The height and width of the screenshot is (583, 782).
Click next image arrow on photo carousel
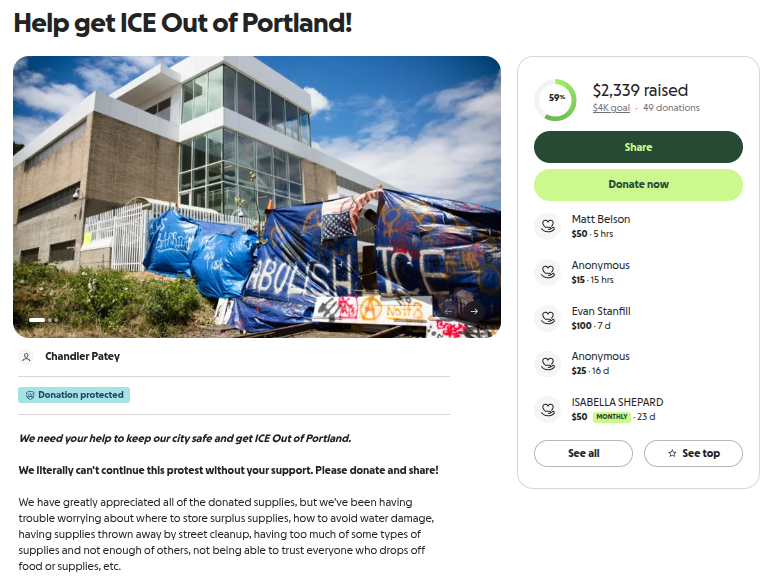click(474, 311)
